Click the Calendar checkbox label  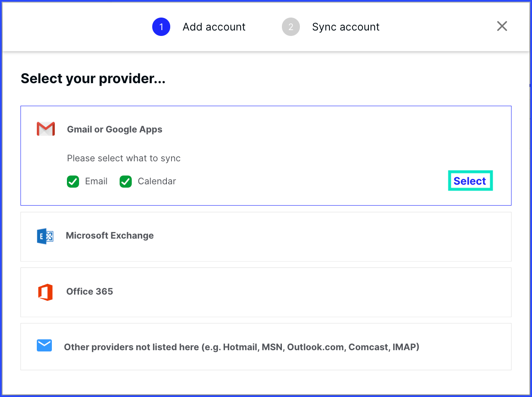click(x=157, y=181)
